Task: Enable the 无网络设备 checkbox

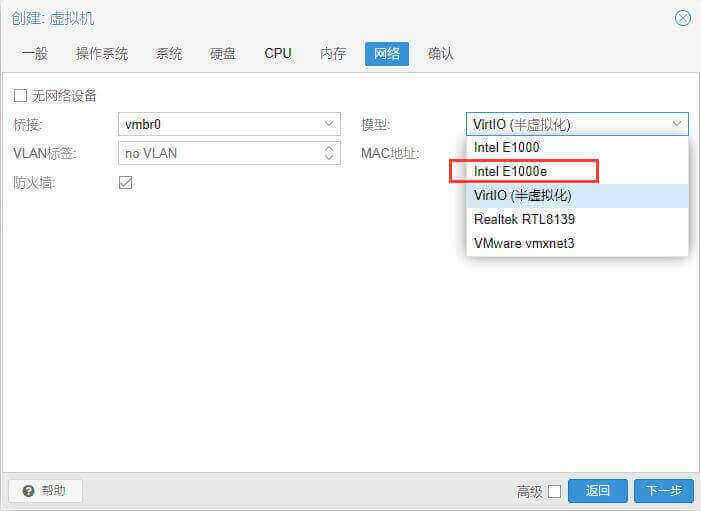Action: (20, 96)
